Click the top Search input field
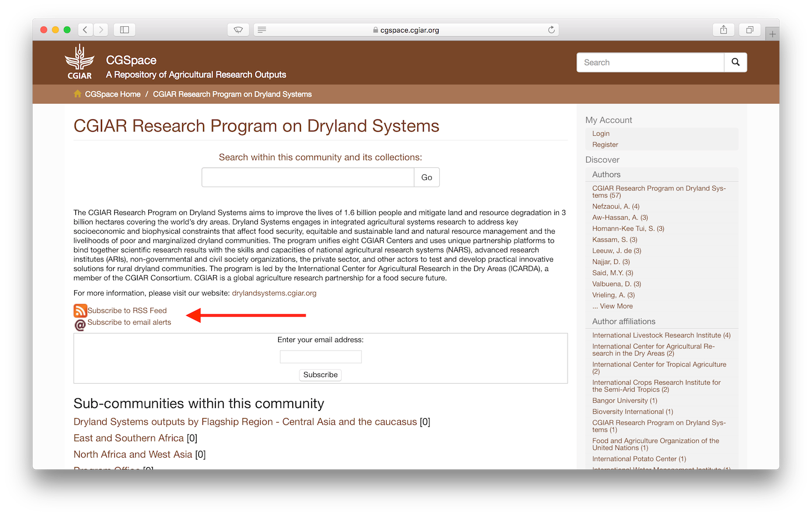Screen dimensions: 812x516 pos(650,62)
